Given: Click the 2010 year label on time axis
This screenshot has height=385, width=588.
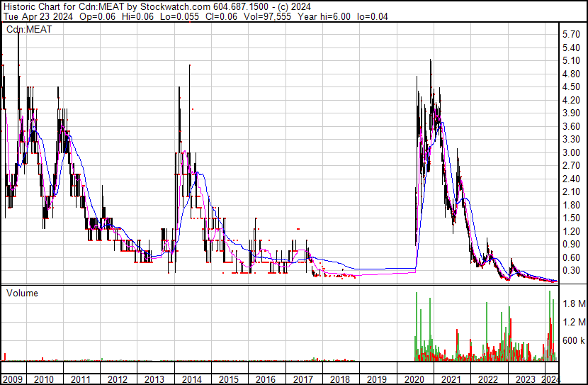Looking at the screenshot, I should tap(43, 379).
